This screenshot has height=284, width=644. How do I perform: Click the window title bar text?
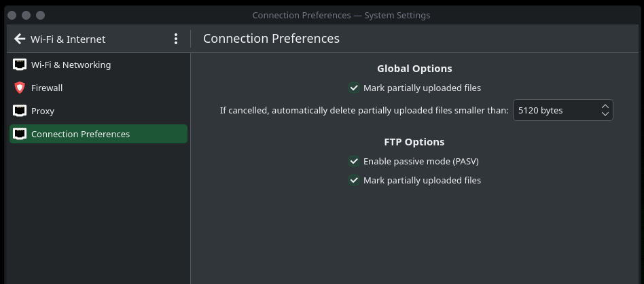(341, 15)
